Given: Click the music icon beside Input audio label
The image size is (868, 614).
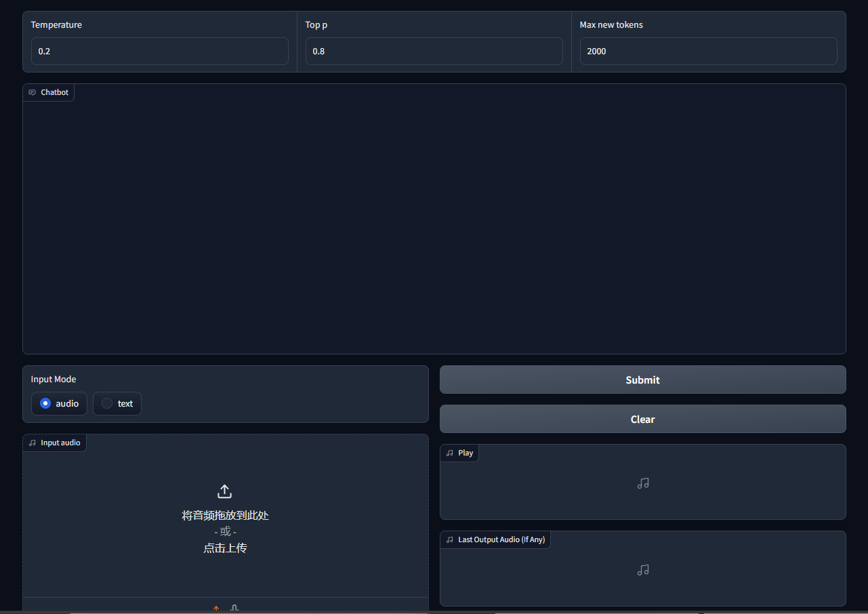Looking at the screenshot, I should click(32, 443).
